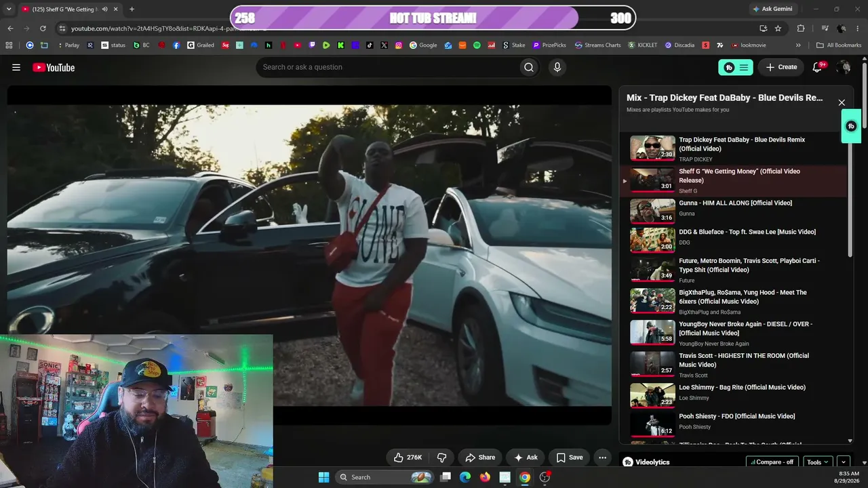
Task: Ask about this video
Action: coord(526,457)
